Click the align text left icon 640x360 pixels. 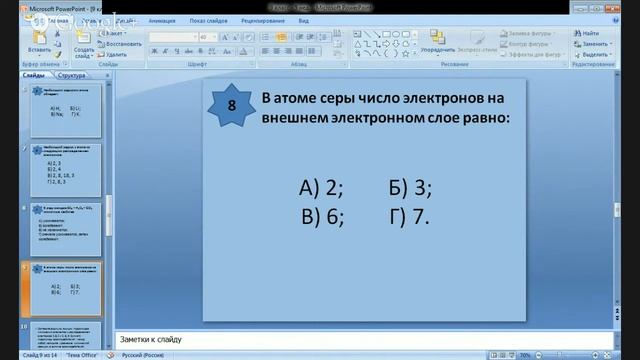[265, 51]
